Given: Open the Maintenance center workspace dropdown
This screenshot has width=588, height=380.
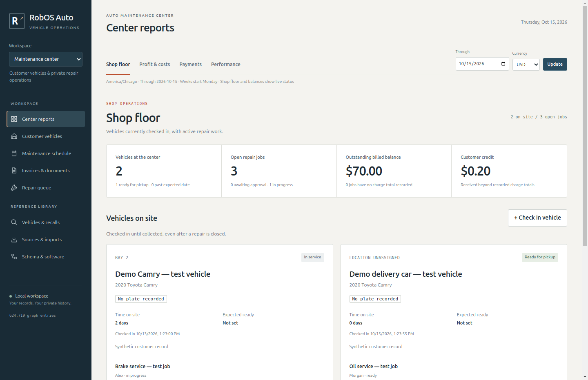Looking at the screenshot, I should point(46,59).
